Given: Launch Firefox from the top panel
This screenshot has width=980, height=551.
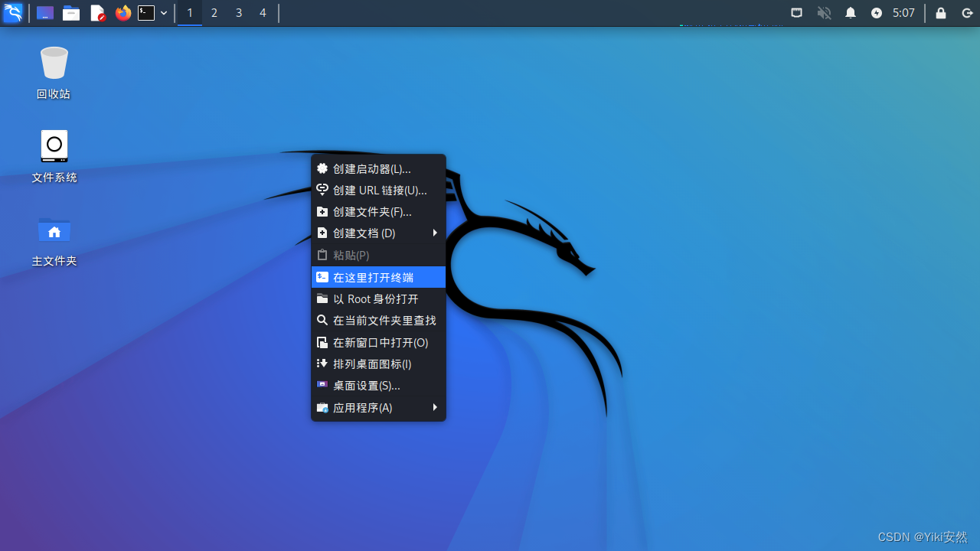Looking at the screenshot, I should click(122, 13).
